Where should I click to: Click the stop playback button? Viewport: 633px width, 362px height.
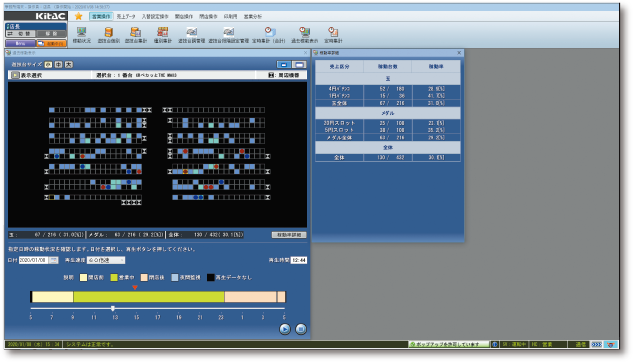(301, 329)
